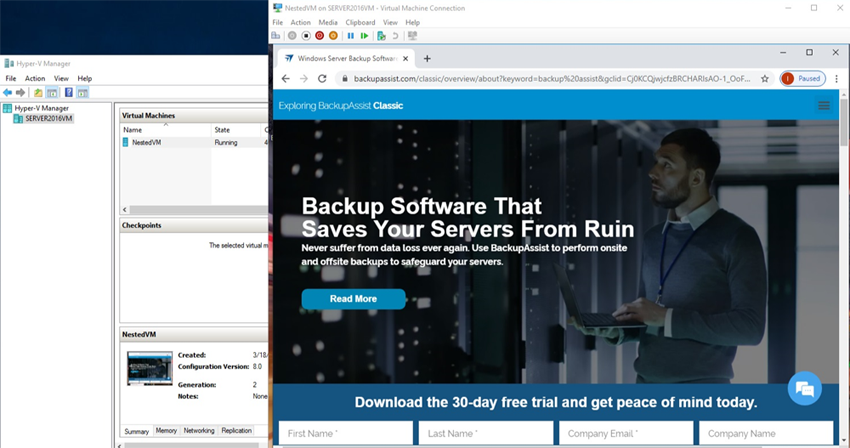The width and height of the screenshot is (850, 448).
Task: Select the NestedVM row in Virtual Machines
Action: tap(194, 142)
